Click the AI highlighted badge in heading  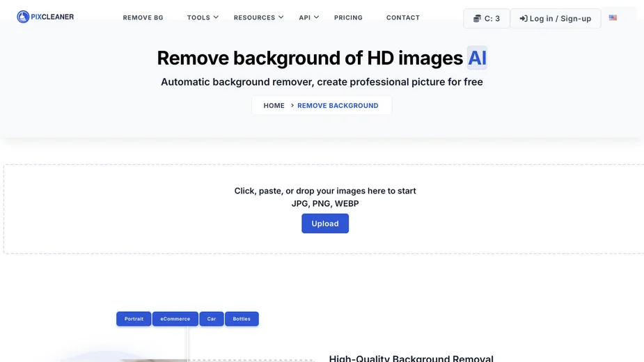pos(477,58)
